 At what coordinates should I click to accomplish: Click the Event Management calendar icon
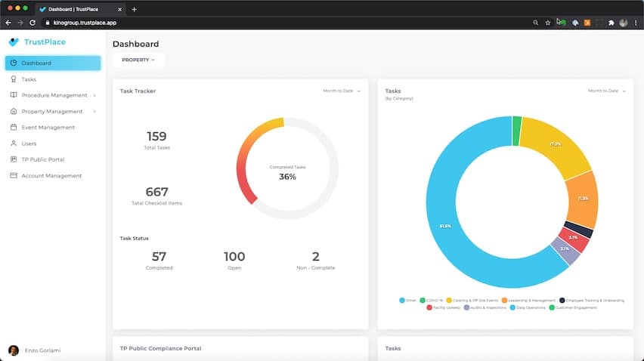click(14, 128)
